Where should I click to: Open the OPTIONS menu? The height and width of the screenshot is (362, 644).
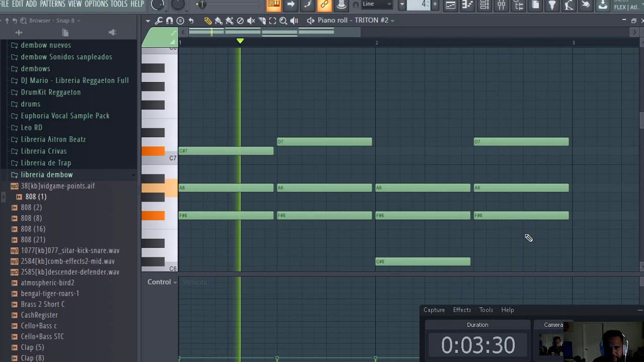96,4
